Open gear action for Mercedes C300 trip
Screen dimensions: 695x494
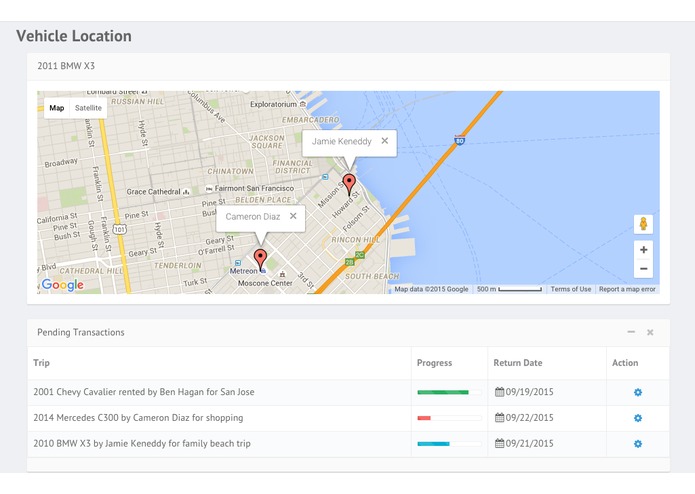coord(638,418)
